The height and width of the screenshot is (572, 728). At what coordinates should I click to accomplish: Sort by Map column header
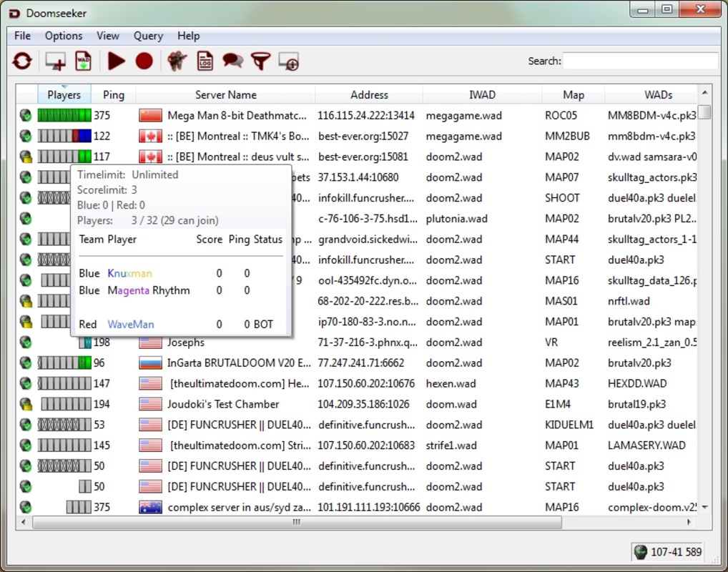click(x=574, y=94)
